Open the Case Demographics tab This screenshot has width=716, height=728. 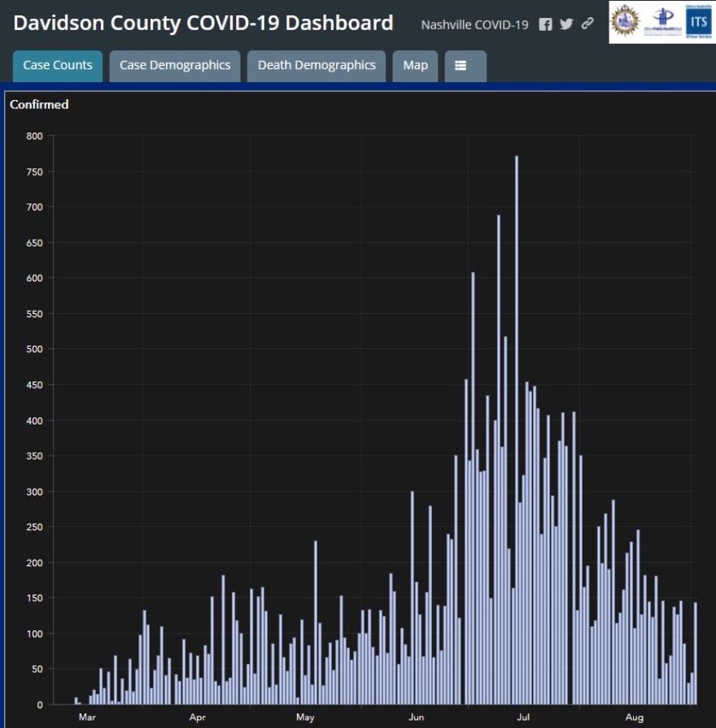175,66
